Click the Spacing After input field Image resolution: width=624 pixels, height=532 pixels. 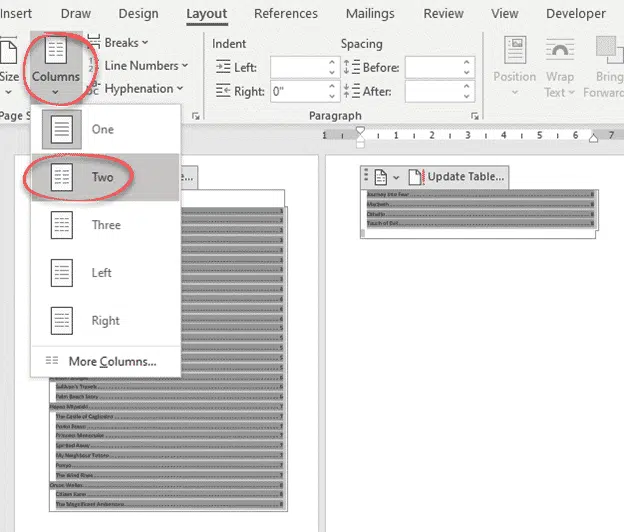tap(434, 92)
